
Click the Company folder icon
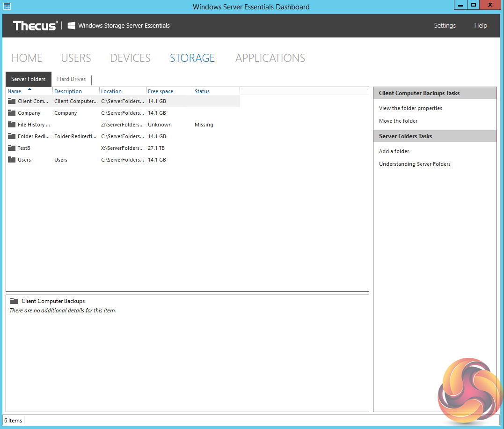click(12, 113)
